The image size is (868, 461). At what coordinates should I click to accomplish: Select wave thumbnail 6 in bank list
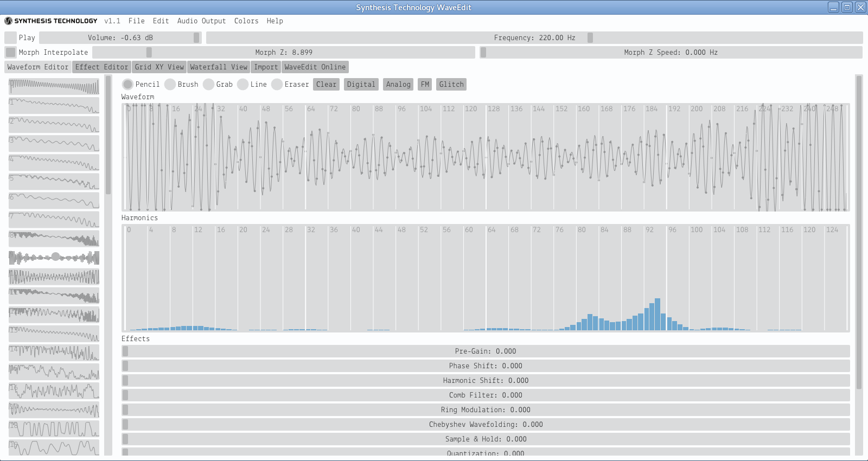point(54,200)
